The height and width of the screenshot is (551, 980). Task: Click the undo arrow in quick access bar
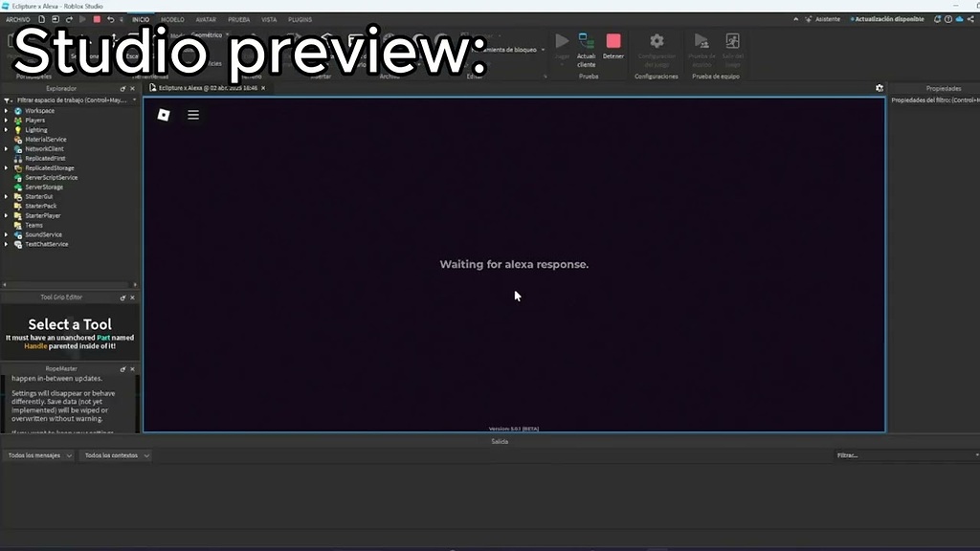pyautogui.click(x=111, y=19)
